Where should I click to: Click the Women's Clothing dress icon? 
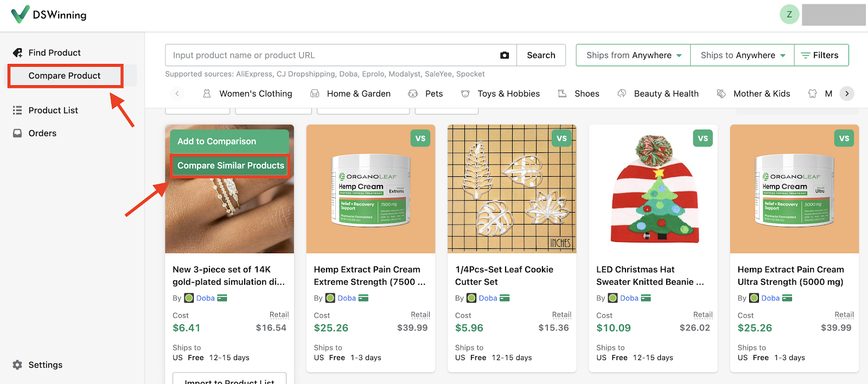(x=207, y=93)
